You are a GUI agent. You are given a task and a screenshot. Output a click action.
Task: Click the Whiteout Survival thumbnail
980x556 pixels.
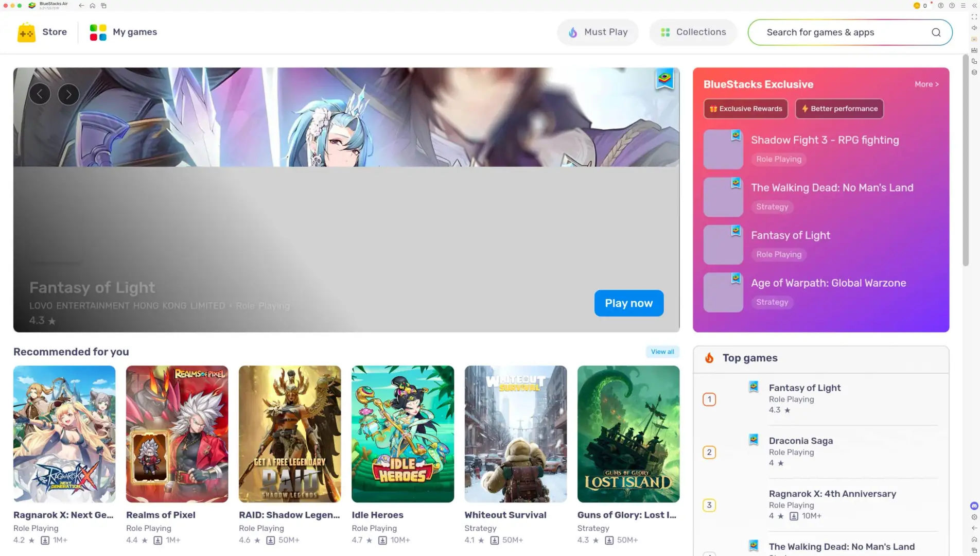click(515, 434)
